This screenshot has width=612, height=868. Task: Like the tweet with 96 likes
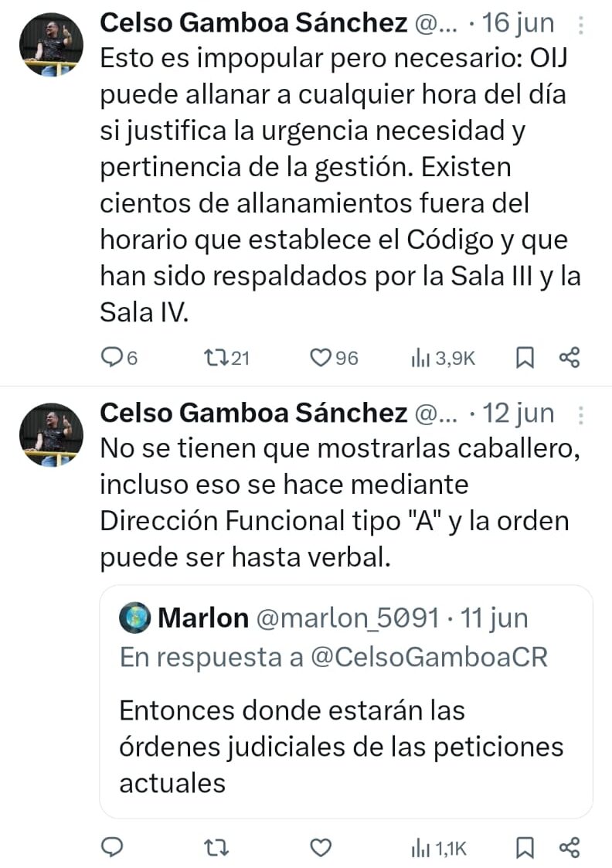pos(320,357)
